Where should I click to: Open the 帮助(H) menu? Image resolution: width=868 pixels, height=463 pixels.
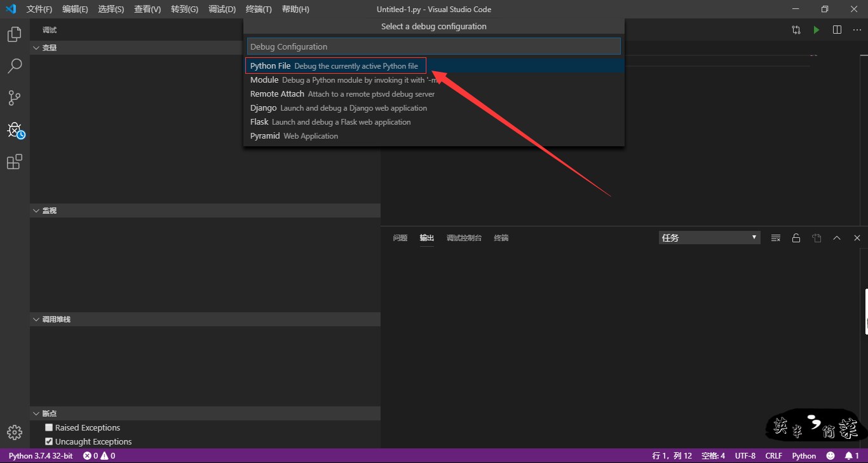295,10
